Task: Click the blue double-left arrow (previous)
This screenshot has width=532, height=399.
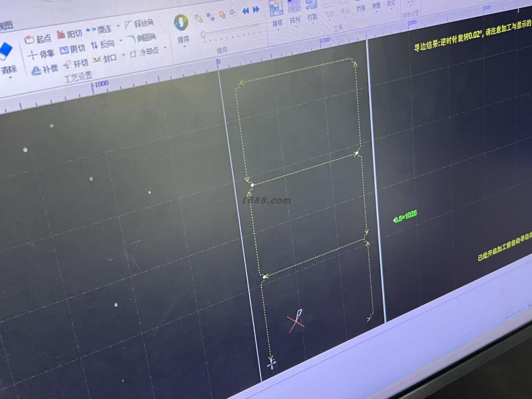Action: coord(245,11)
